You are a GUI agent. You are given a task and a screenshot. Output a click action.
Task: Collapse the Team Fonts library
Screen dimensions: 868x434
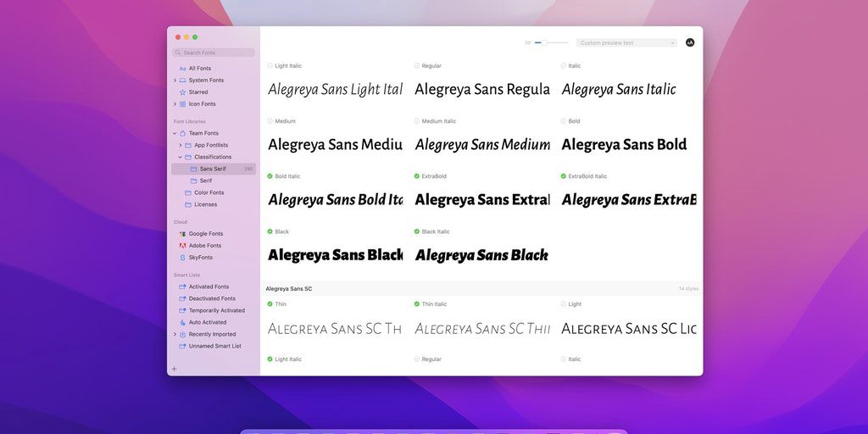pos(175,133)
